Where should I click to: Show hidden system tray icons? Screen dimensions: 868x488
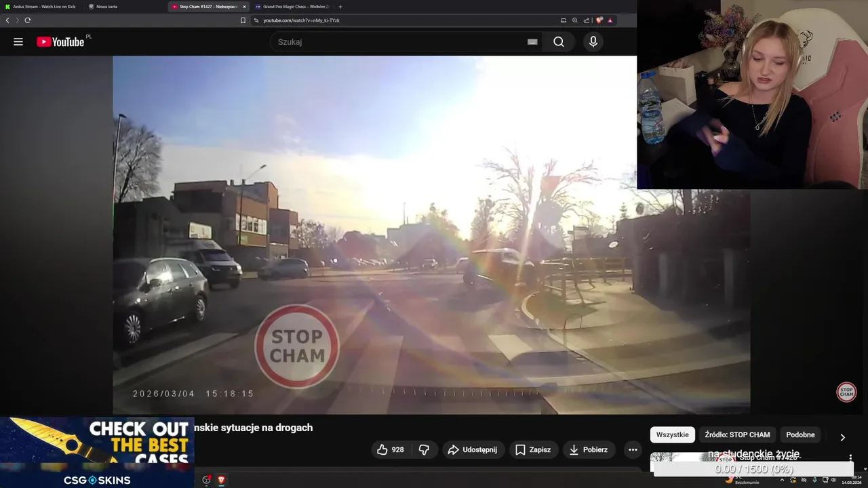click(782, 480)
